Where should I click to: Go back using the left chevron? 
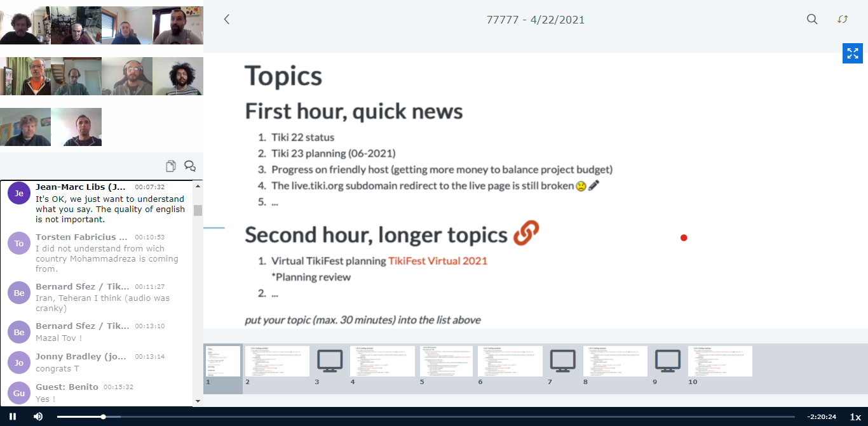click(226, 20)
